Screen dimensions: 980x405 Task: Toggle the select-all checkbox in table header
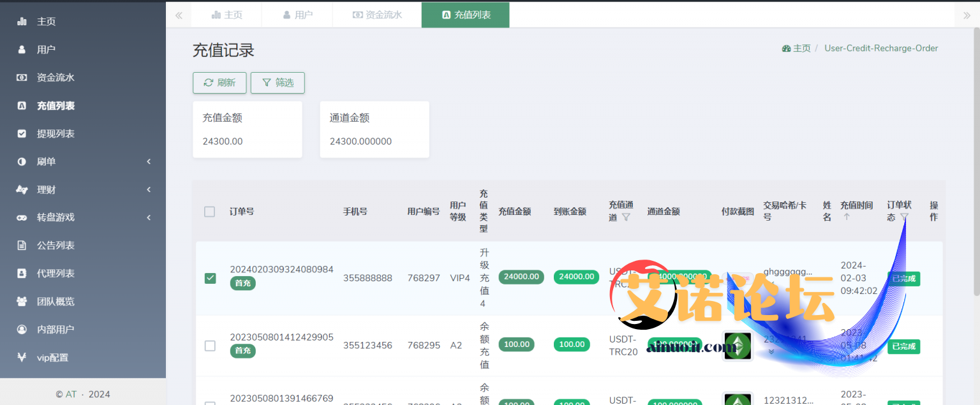coord(210,212)
